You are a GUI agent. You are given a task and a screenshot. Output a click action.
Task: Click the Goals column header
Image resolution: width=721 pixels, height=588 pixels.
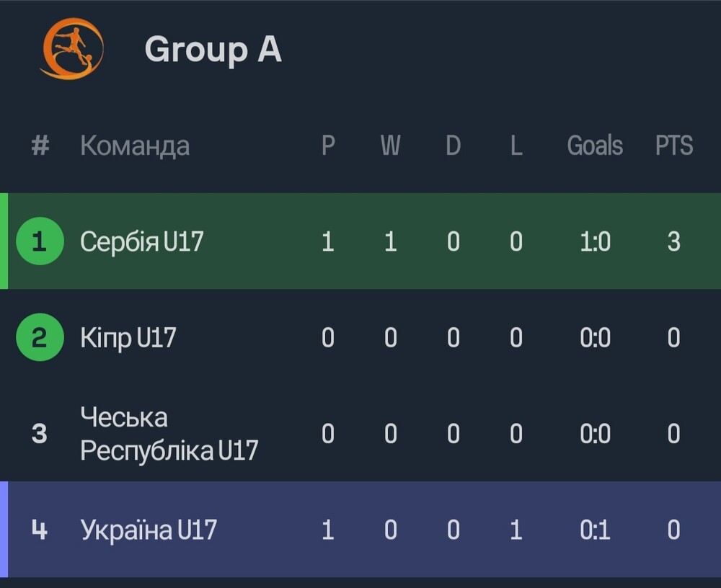pos(595,146)
